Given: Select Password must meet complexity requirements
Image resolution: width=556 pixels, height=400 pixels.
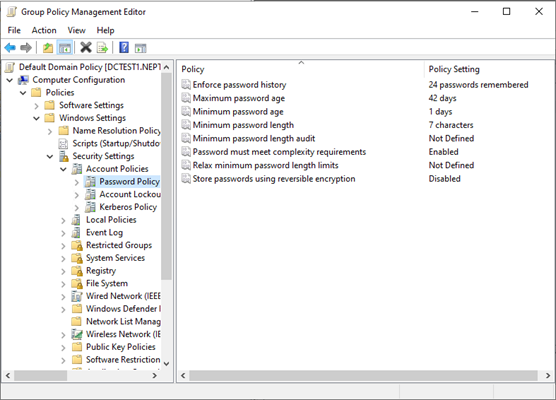Looking at the screenshot, I should (x=279, y=152).
